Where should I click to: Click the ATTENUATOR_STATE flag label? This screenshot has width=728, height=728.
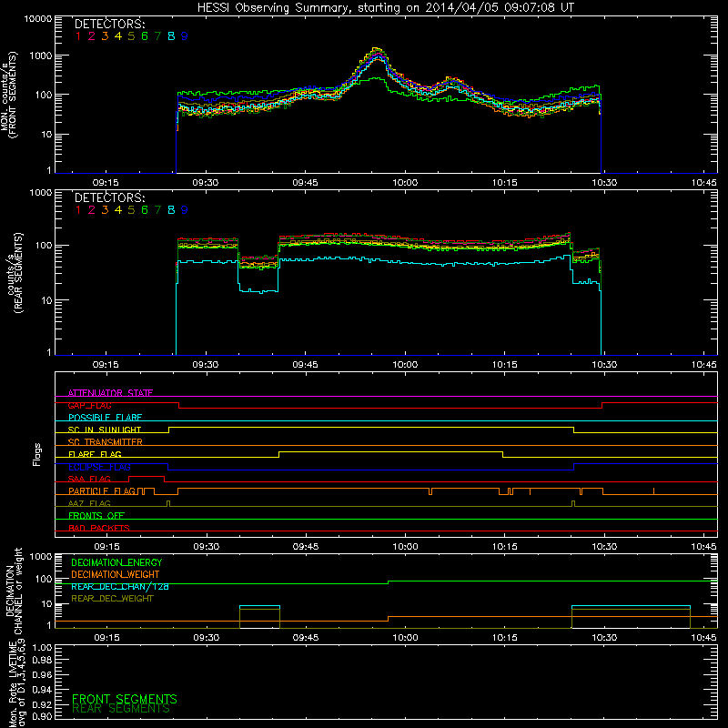(x=110, y=393)
